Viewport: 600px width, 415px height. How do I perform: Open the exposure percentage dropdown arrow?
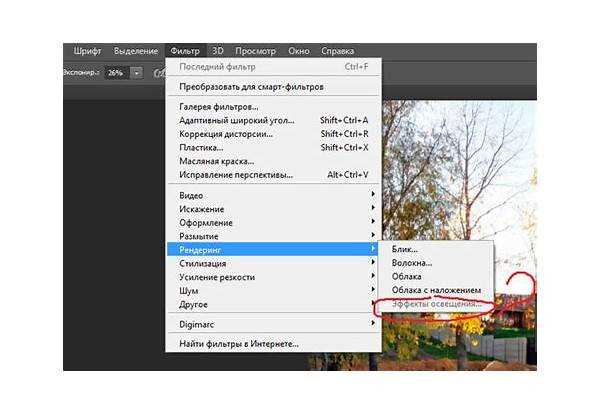137,72
